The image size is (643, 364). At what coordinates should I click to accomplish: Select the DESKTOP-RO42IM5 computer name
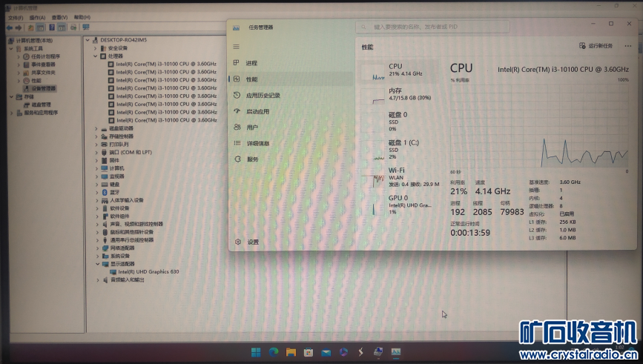point(123,40)
